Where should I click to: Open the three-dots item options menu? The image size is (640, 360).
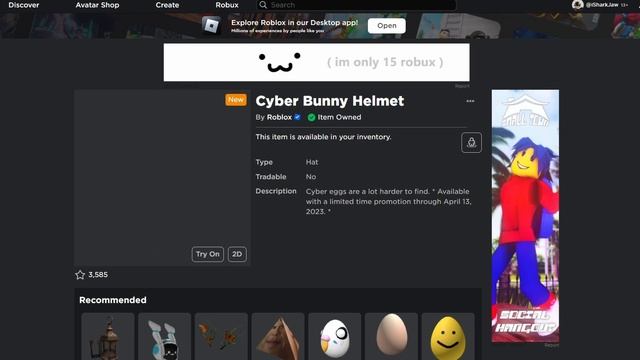470,101
